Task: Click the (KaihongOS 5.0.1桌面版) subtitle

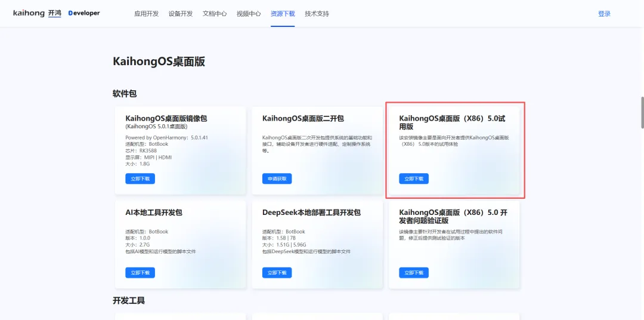Action: pos(156,127)
